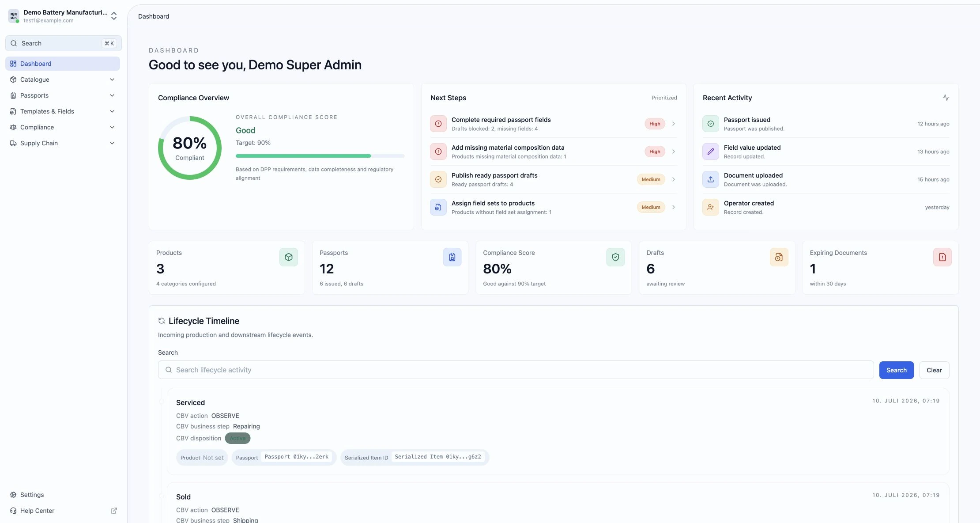Click the Products card cube icon
This screenshot has width=980, height=523.
click(289, 257)
